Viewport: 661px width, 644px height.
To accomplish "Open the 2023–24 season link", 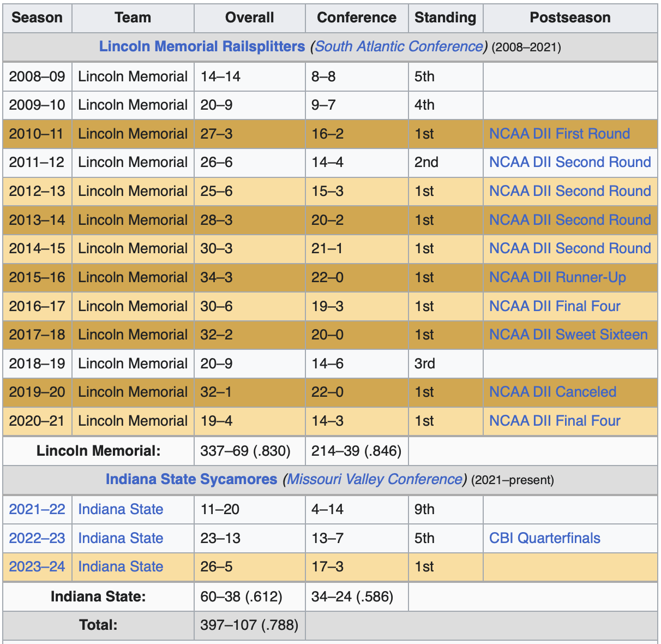I will [37, 567].
